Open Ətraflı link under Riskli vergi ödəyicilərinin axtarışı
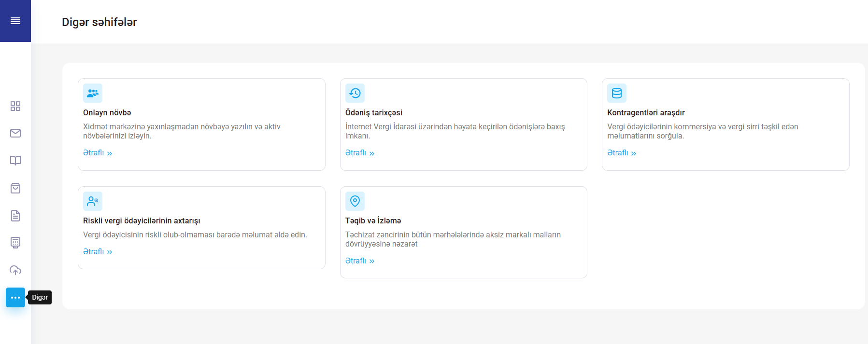Viewport: 868px width, 344px height. click(98, 252)
